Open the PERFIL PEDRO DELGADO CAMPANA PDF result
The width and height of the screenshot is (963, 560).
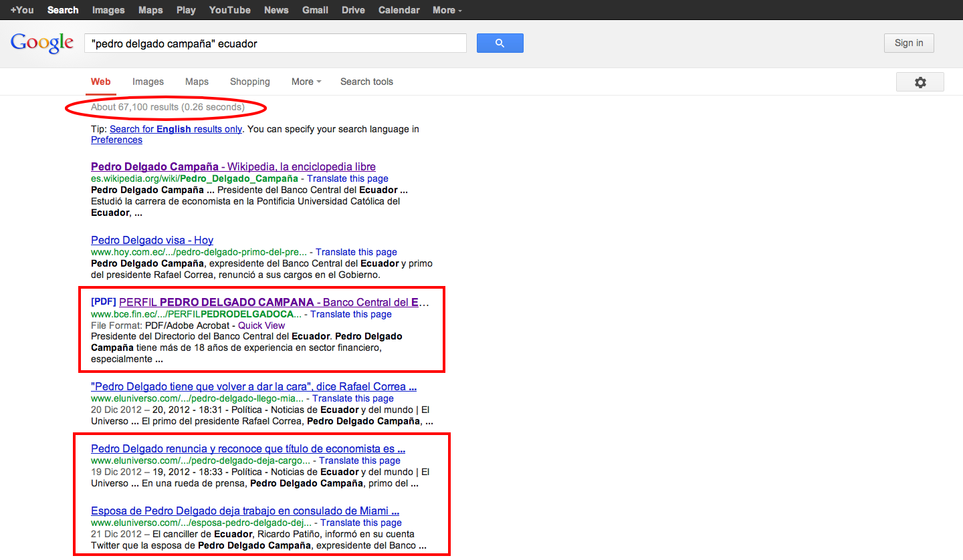tap(274, 302)
